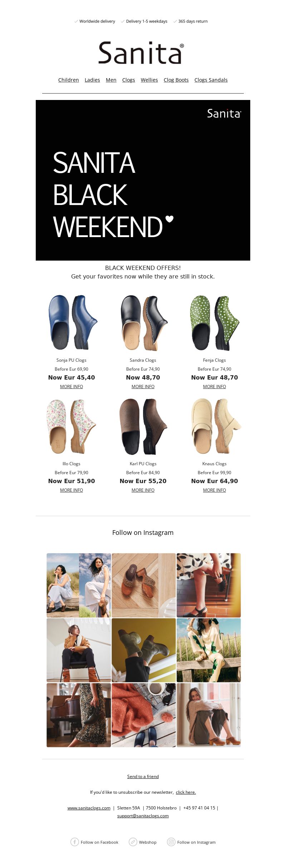Click the brown Karl PU Clogs image
286x868 pixels.
click(143, 426)
